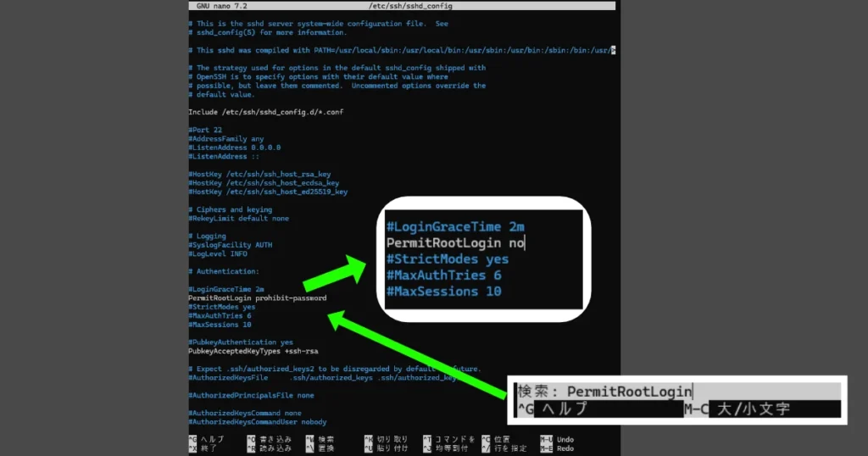The image size is (868, 456).
Task: Click the #PubkeyAuthentication yes line
Action: pyautogui.click(x=241, y=342)
